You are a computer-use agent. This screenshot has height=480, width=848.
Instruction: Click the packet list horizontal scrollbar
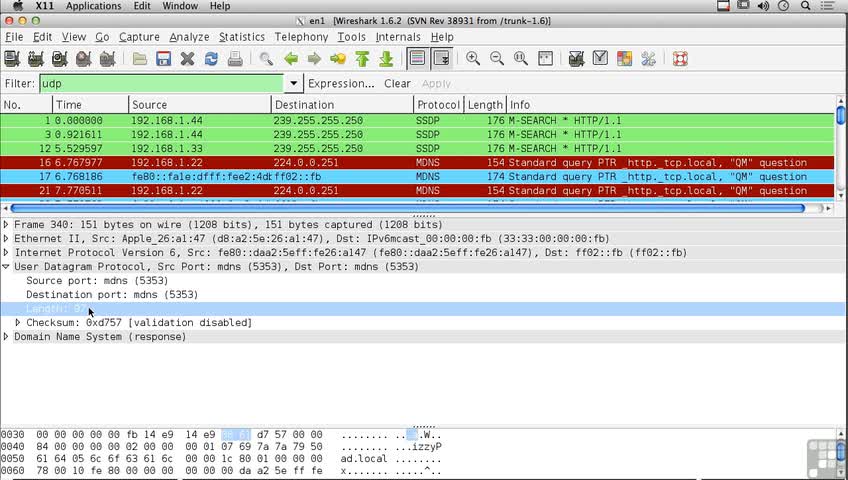(x=407, y=208)
